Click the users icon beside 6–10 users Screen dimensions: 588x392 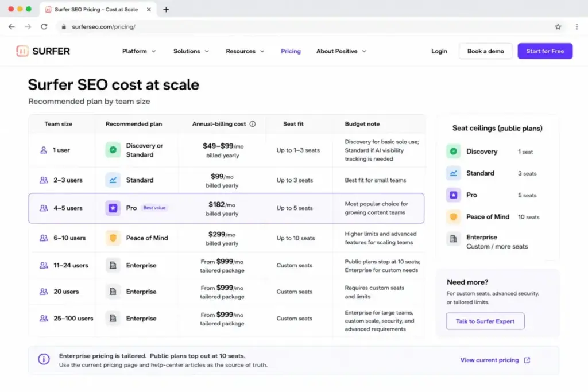point(44,238)
